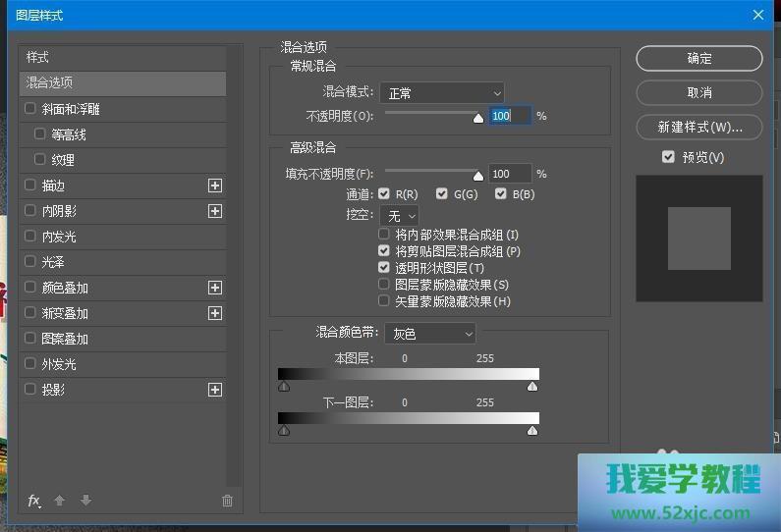The image size is (781, 532).
Task: Click the 不透明度 percentage input field
Action: click(x=509, y=116)
